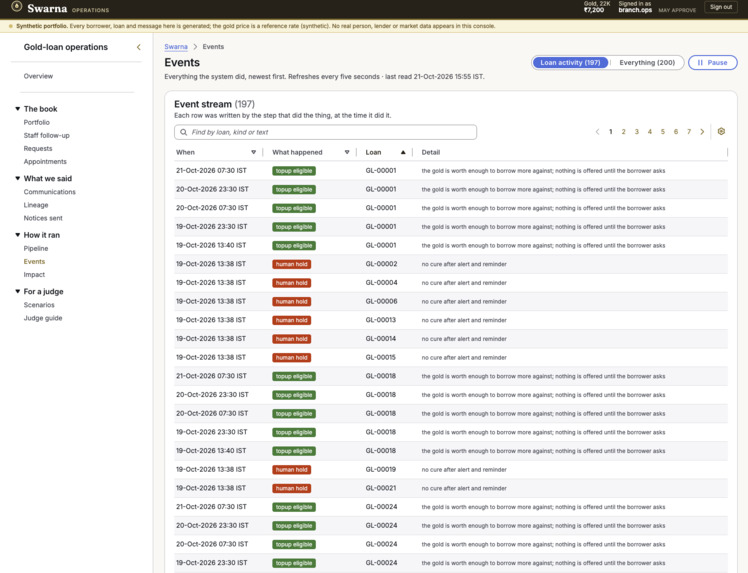Open Communications page
This screenshot has height=573, width=748.
coord(50,192)
